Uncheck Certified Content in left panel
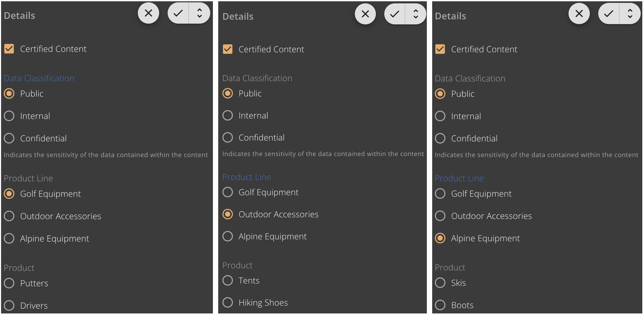The width and height of the screenshot is (644, 316). [x=9, y=49]
